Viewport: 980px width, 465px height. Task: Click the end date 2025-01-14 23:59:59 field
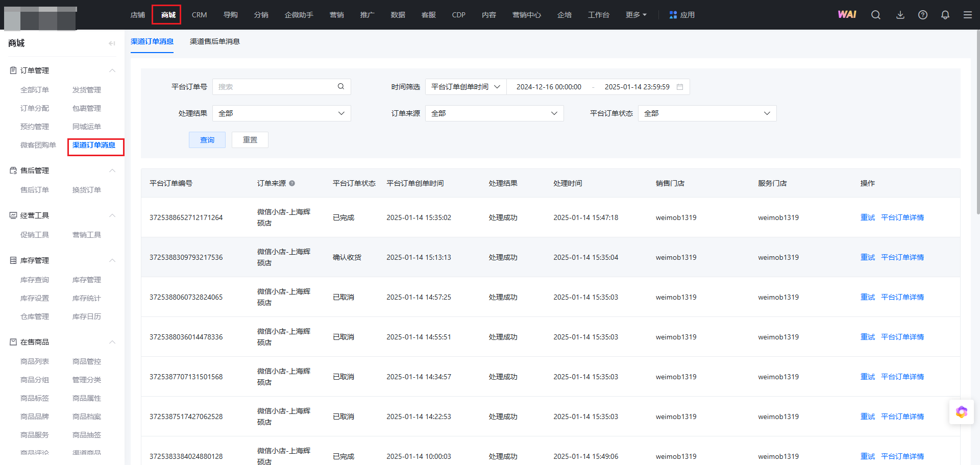[x=637, y=87]
